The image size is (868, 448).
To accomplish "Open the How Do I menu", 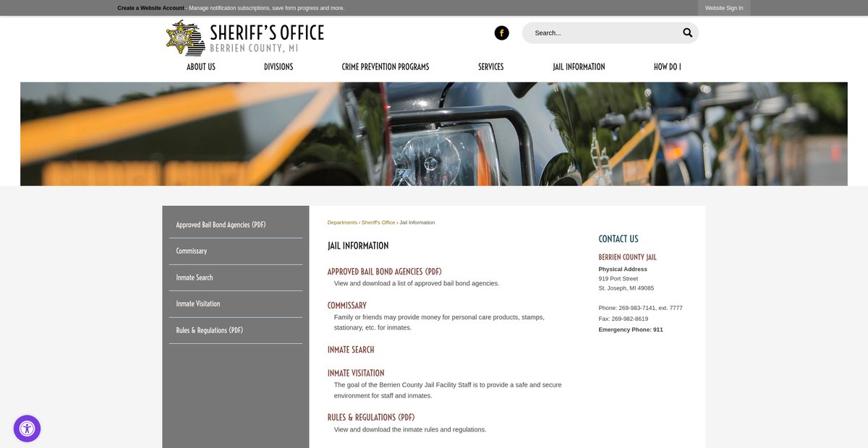I will (x=667, y=66).
